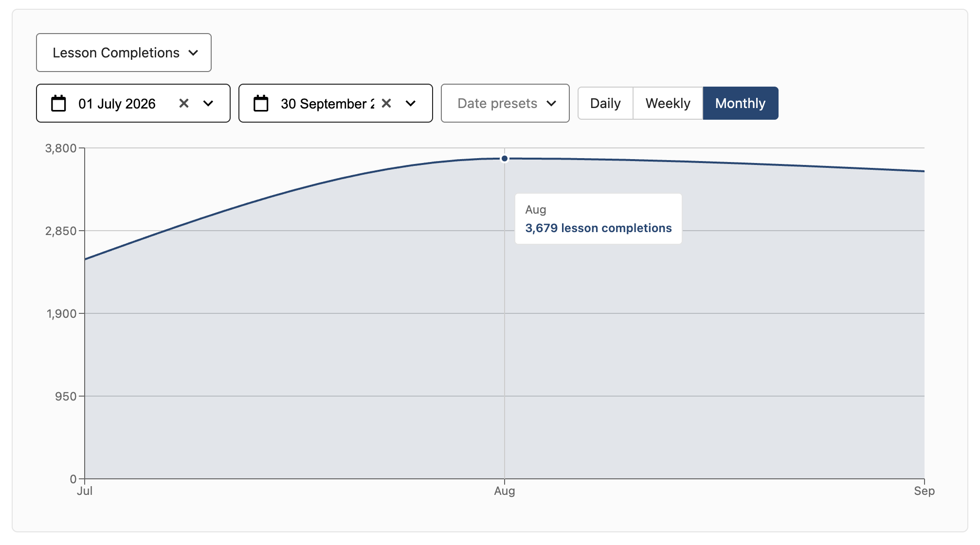Click the Aug x-axis label
The width and height of the screenshot is (980, 545).
click(505, 491)
